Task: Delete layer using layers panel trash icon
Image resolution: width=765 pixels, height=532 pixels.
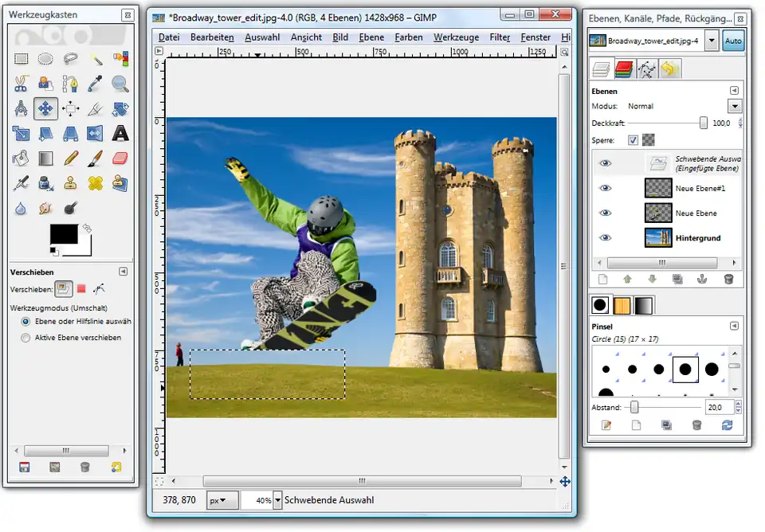Action: click(x=728, y=280)
